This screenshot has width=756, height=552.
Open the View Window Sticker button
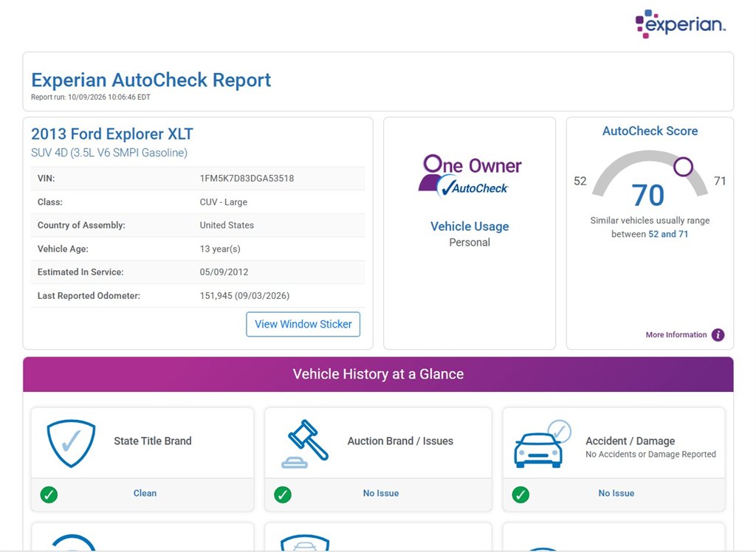click(303, 324)
